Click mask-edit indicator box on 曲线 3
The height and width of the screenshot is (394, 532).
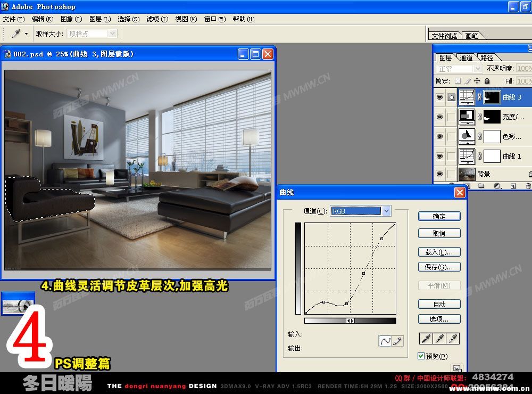451,97
